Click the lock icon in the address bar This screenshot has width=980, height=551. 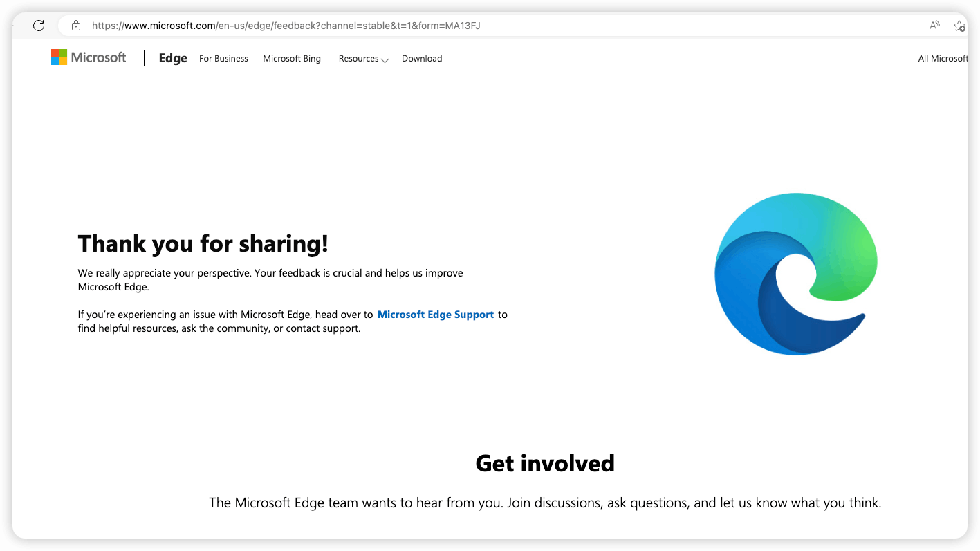(x=76, y=26)
